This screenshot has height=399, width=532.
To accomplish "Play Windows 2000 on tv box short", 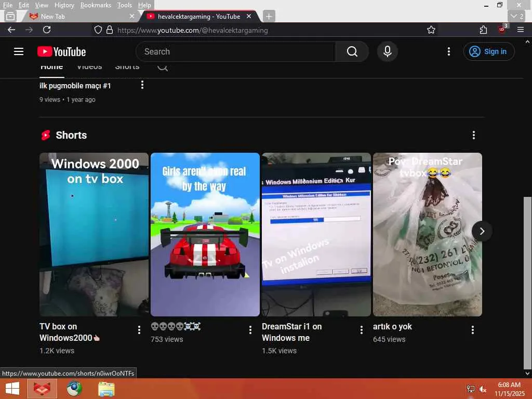I will tap(94, 234).
